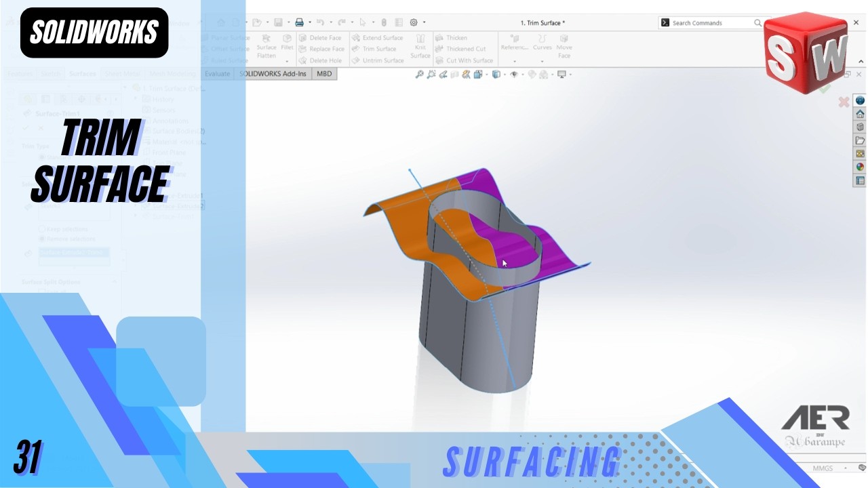This screenshot has width=868, height=488.
Task: Select the Extend Surface tool
Action: (377, 38)
